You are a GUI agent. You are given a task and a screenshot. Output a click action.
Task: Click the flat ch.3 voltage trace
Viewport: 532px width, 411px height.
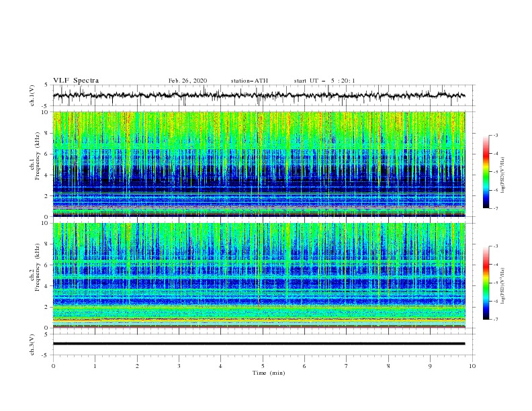259,344
